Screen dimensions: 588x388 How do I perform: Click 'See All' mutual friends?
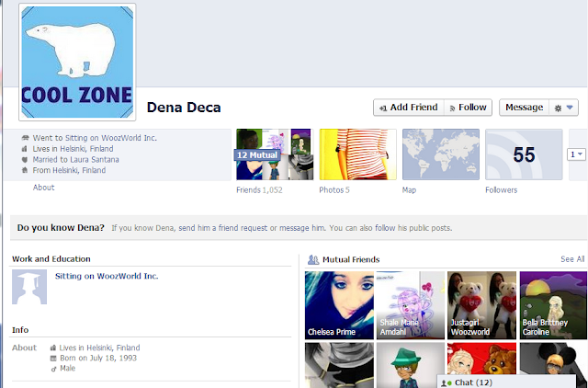click(x=572, y=259)
